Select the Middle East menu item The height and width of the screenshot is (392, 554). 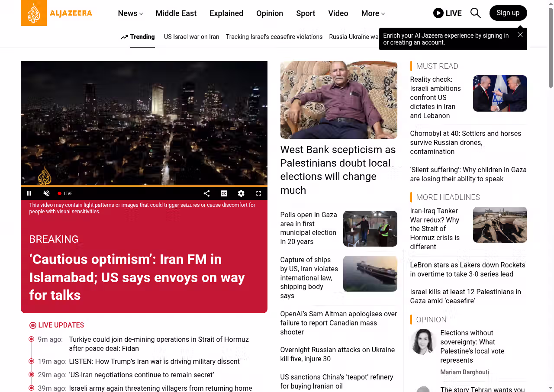(x=176, y=13)
